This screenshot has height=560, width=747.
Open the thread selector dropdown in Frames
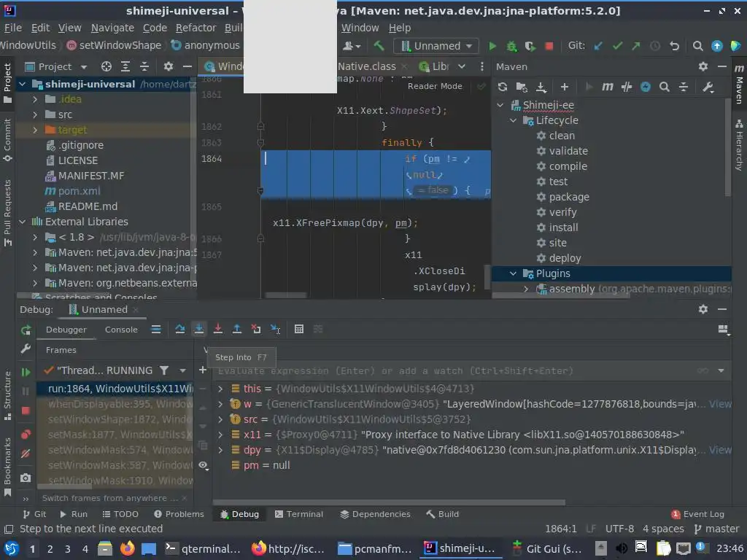pos(182,370)
